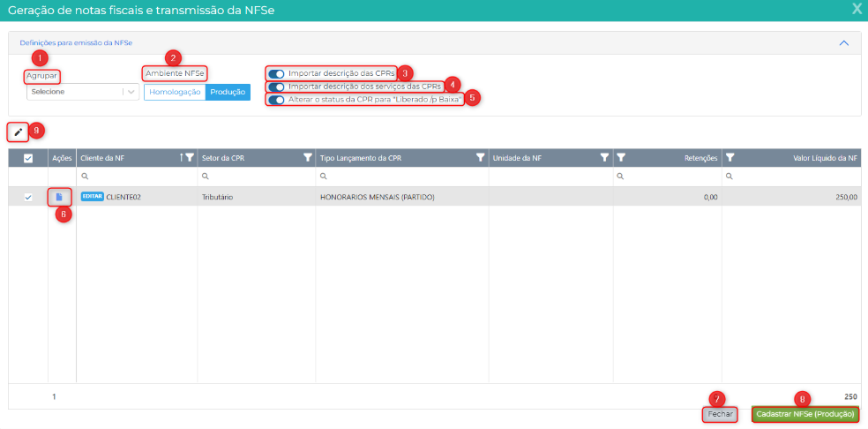Image resolution: width=868 pixels, height=429 pixels.
Task: Filter the Cliente da NF column
Action: point(190,158)
